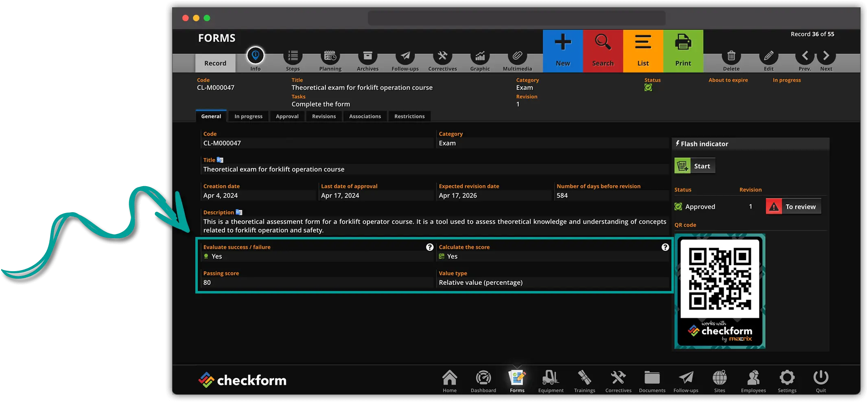Open Follow-ups in the bottom navigation
This screenshot has height=402, width=868.
click(686, 381)
